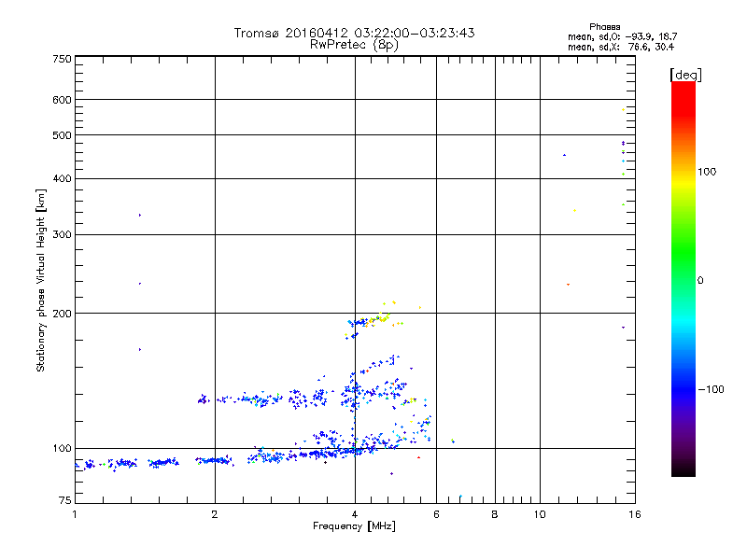
Task: Click the color bar label '0'
Action: (700, 281)
